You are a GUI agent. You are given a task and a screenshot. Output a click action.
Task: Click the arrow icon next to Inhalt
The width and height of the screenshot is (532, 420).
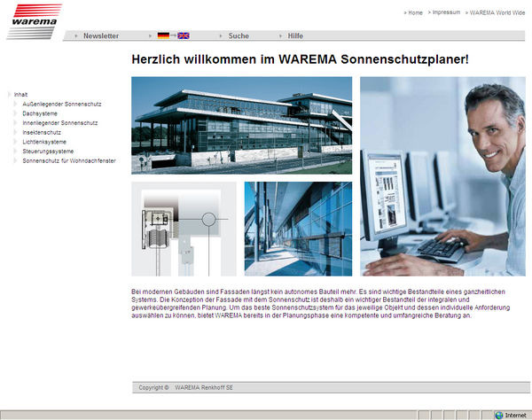pyautogui.click(x=9, y=94)
